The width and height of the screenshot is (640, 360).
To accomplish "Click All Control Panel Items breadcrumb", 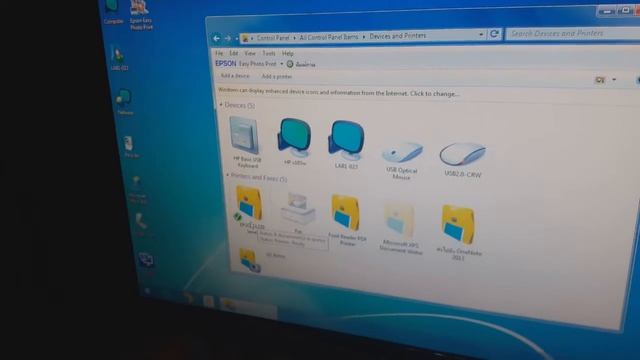I will [x=329, y=37].
